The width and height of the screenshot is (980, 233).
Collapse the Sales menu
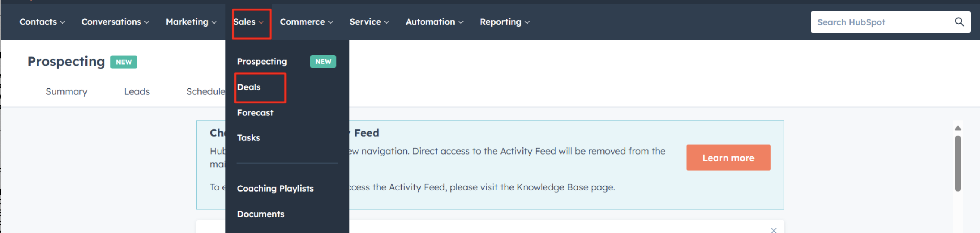point(249,22)
